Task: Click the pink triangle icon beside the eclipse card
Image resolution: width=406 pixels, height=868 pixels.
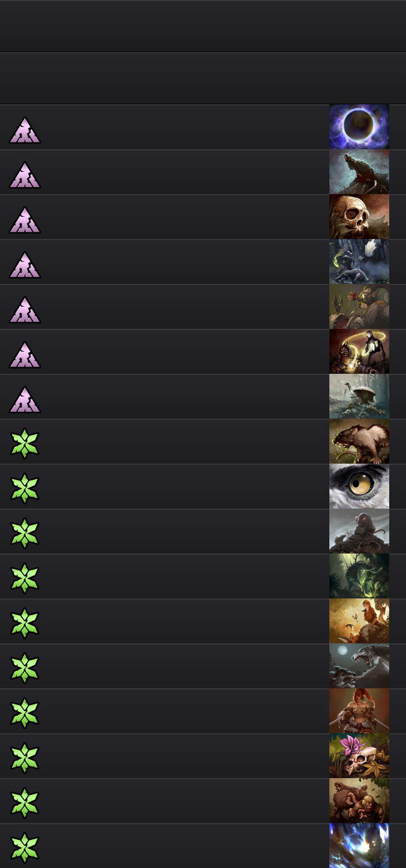Action: [25, 130]
